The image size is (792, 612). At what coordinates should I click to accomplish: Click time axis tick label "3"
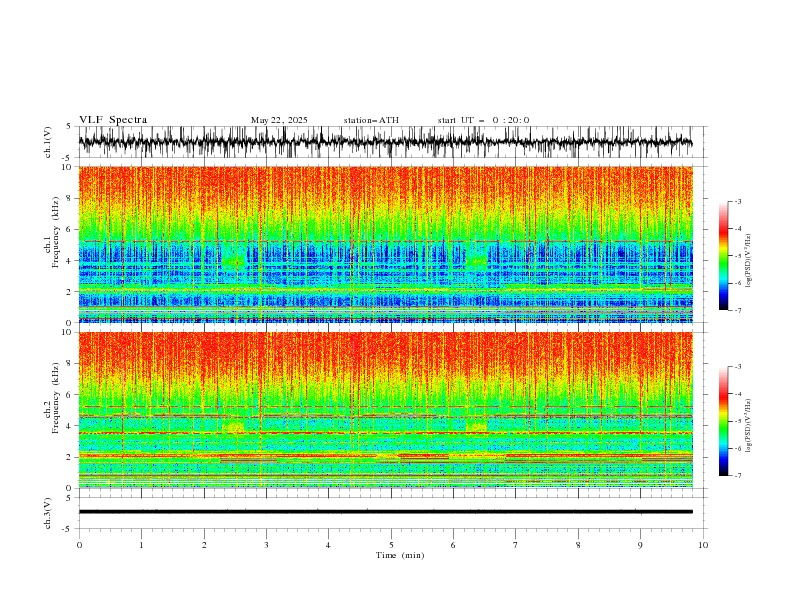coord(266,545)
